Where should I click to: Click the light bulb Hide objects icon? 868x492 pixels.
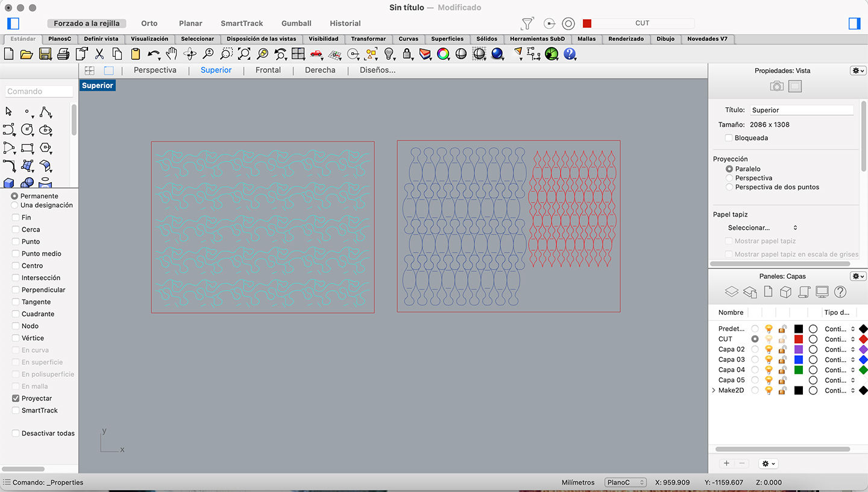[x=389, y=54]
